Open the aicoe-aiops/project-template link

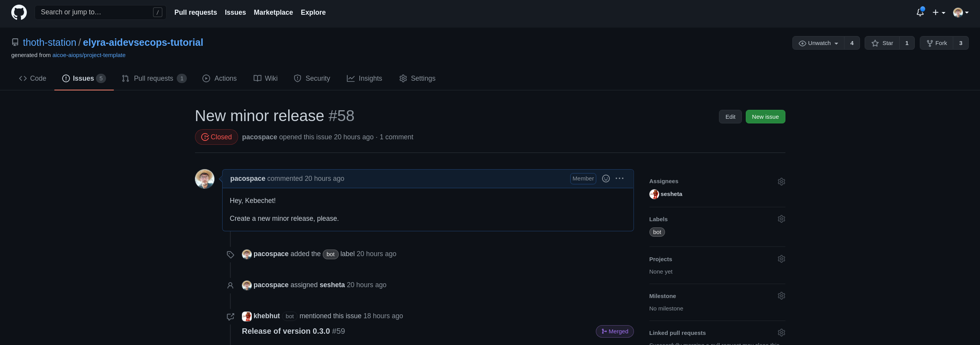coord(89,55)
